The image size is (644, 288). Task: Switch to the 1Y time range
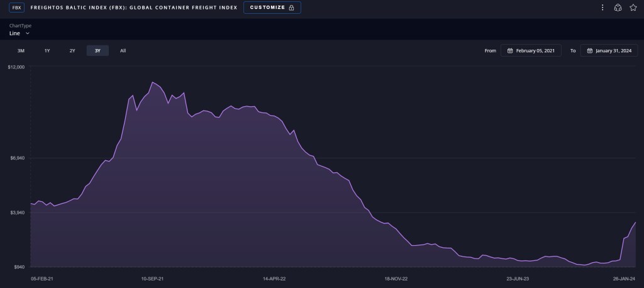click(47, 50)
